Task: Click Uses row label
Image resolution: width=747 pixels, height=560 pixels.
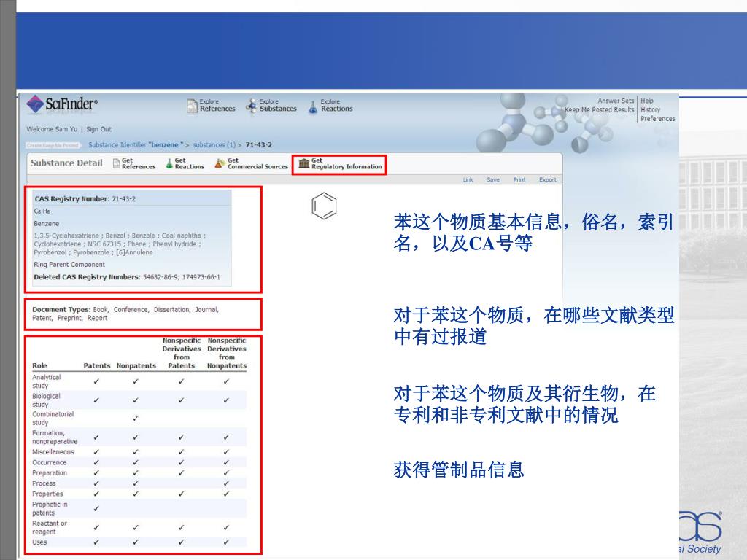Action: pos(39,542)
